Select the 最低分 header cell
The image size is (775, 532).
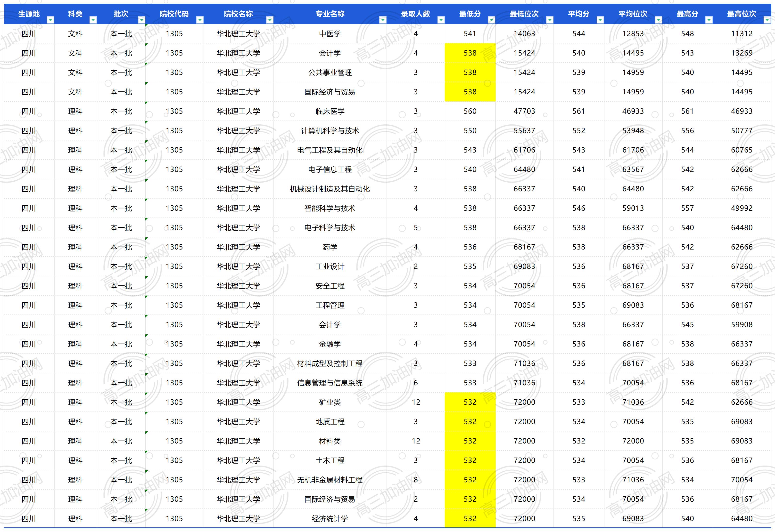click(470, 14)
